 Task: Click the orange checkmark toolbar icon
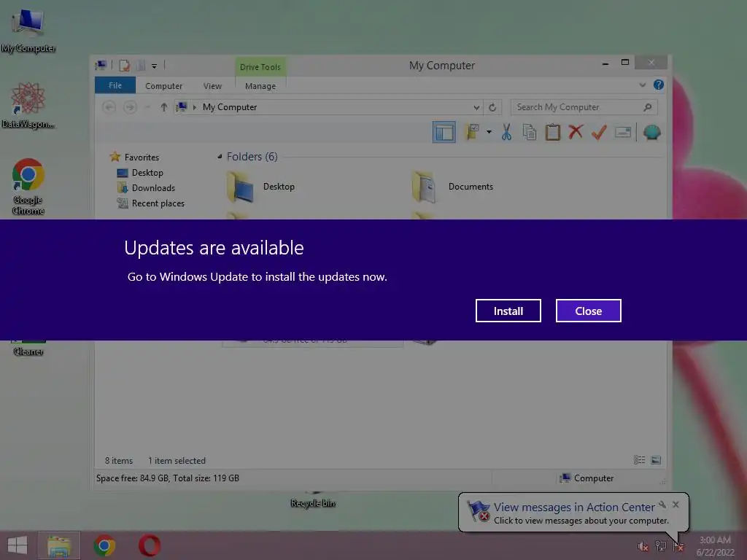[599, 132]
